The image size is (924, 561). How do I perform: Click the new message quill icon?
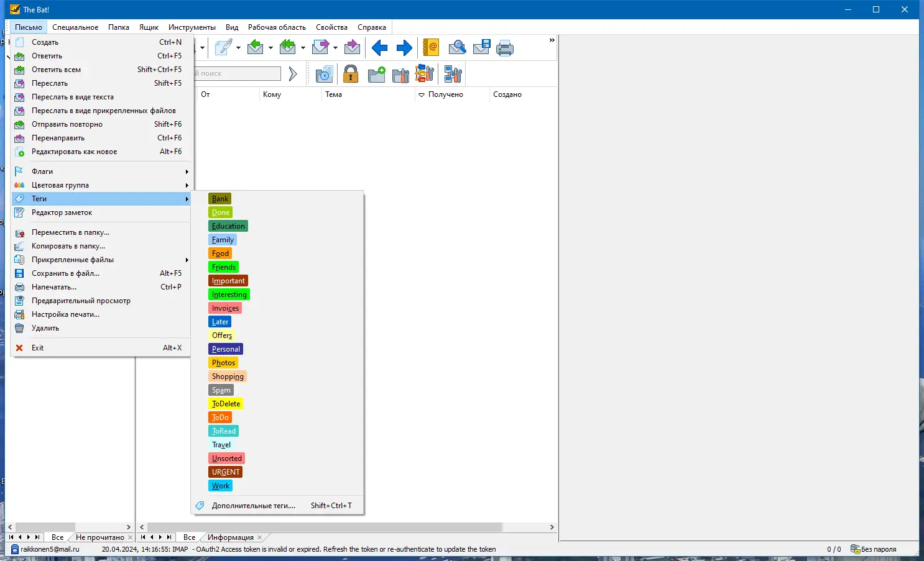click(x=223, y=47)
